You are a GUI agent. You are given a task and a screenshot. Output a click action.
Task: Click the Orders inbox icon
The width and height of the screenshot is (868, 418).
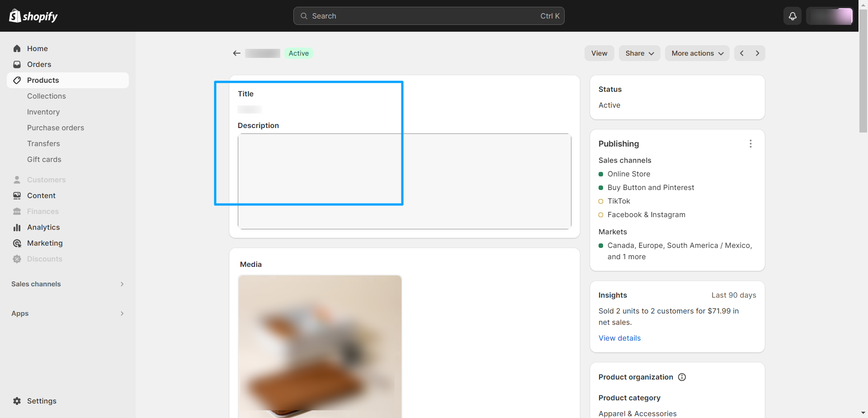coord(17,64)
